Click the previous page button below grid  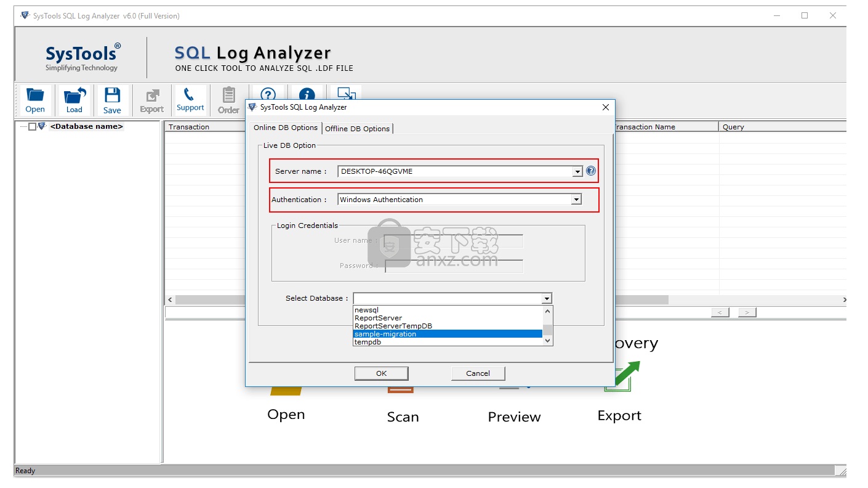(720, 313)
